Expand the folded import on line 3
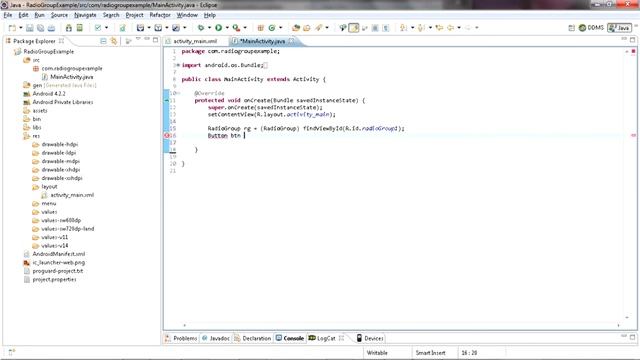640x360 pixels. 178,65
